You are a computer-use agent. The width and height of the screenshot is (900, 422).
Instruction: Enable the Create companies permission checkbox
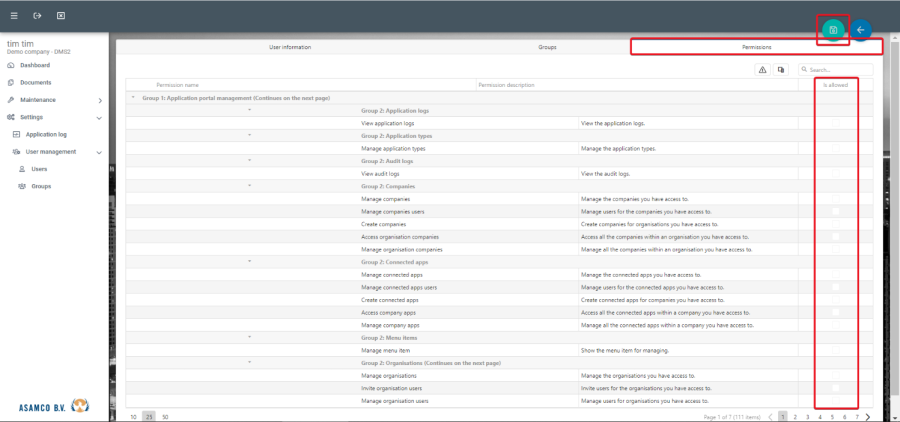click(x=835, y=224)
